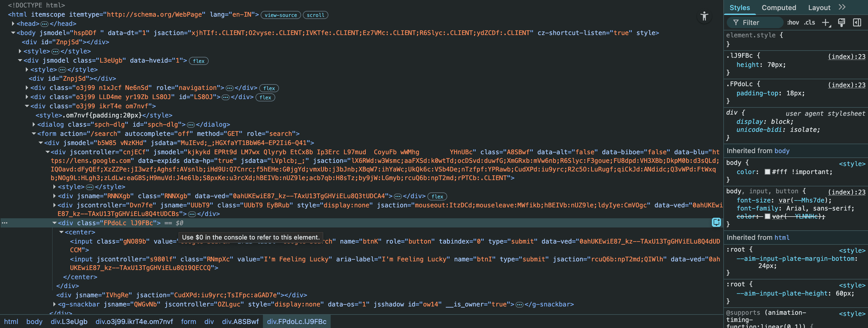868x328 pixels.
Task: Click the three-dot menu left of the selected row
Action: pos(4,223)
